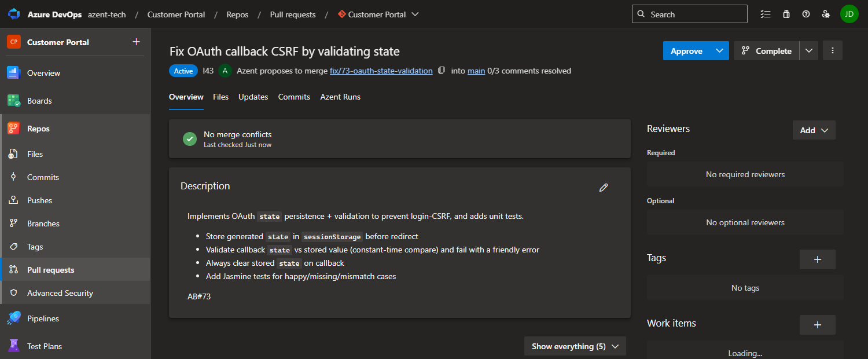
Task: Open the Show everything (5) filter
Action: pos(575,346)
